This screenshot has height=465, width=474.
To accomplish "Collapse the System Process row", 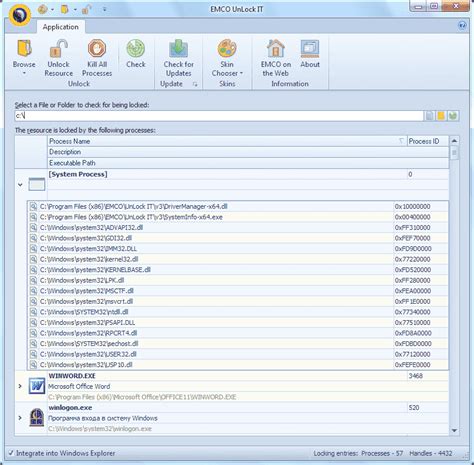I will (x=20, y=184).
